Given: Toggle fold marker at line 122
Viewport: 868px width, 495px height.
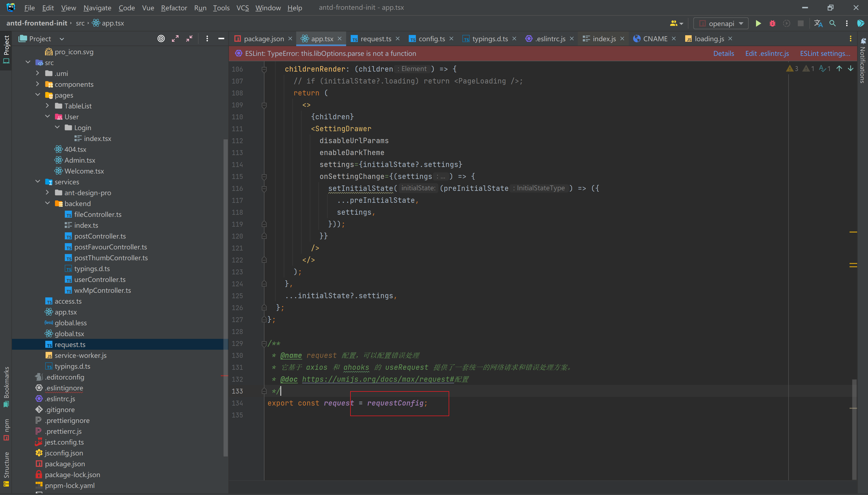Looking at the screenshot, I should coord(264,260).
